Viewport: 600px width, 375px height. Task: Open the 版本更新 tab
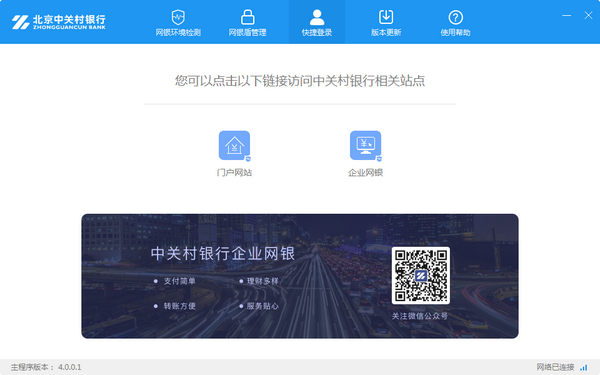(386, 23)
